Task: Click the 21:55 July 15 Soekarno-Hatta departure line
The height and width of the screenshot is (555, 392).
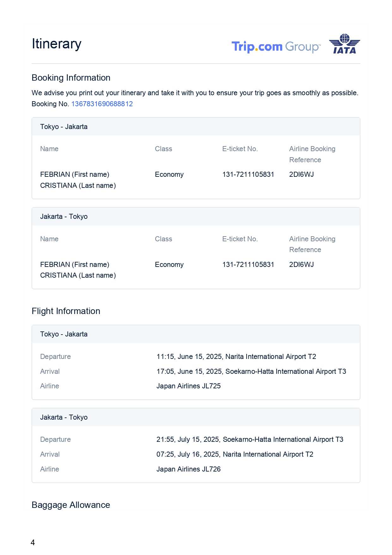Action: pyautogui.click(x=250, y=440)
